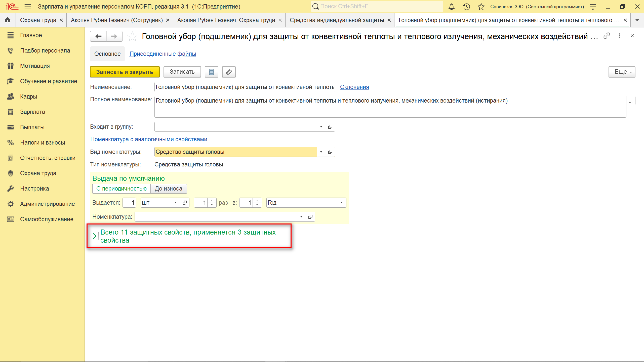Click the report list icon button

pyautogui.click(x=211, y=72)
